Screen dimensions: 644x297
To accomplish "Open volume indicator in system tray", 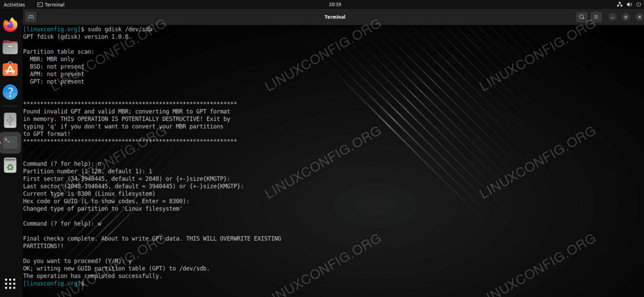I will click(x=628, y=4).
